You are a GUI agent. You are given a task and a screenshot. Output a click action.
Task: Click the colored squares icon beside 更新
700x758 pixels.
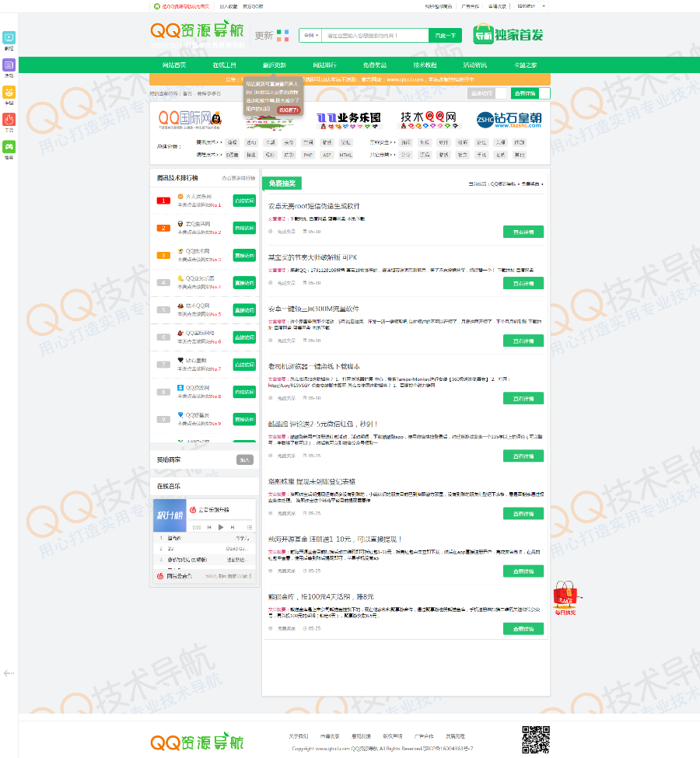pos(283,35)
